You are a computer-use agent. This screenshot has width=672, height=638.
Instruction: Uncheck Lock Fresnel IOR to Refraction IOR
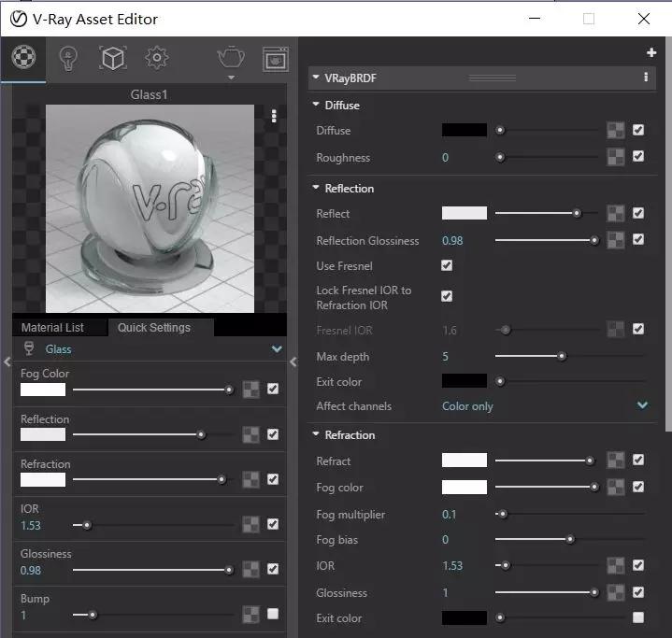coord(447,296)
